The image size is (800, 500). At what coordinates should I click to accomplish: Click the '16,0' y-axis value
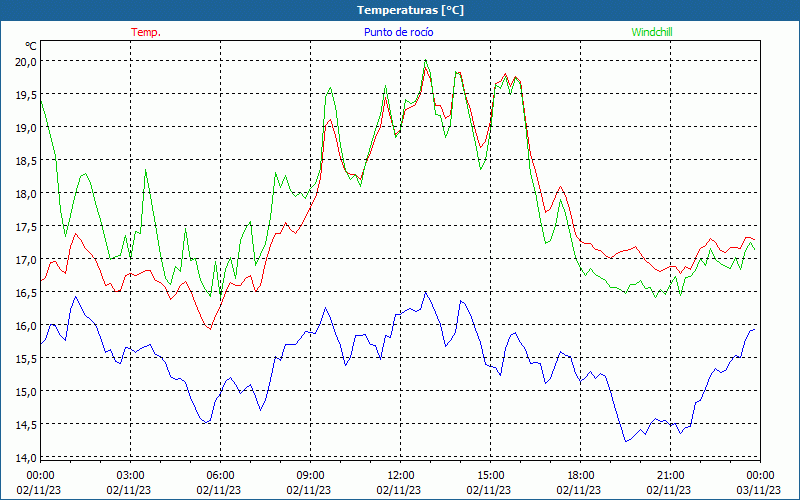(x=27, y=326)
